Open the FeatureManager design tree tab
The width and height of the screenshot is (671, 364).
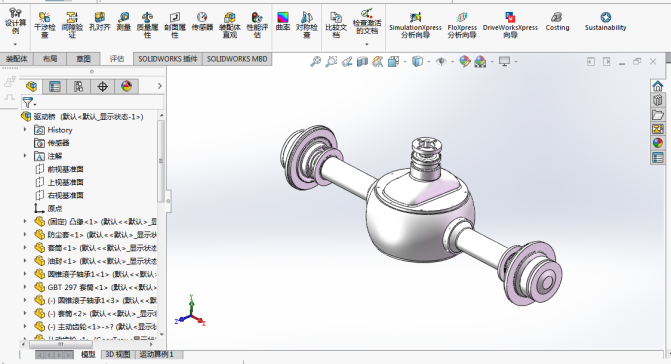click(x=31, y=86)
